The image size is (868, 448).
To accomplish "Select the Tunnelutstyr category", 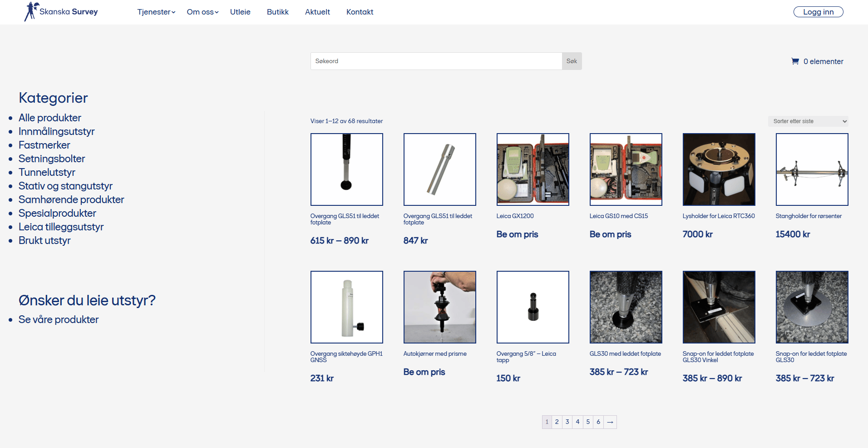I will 47,172.
